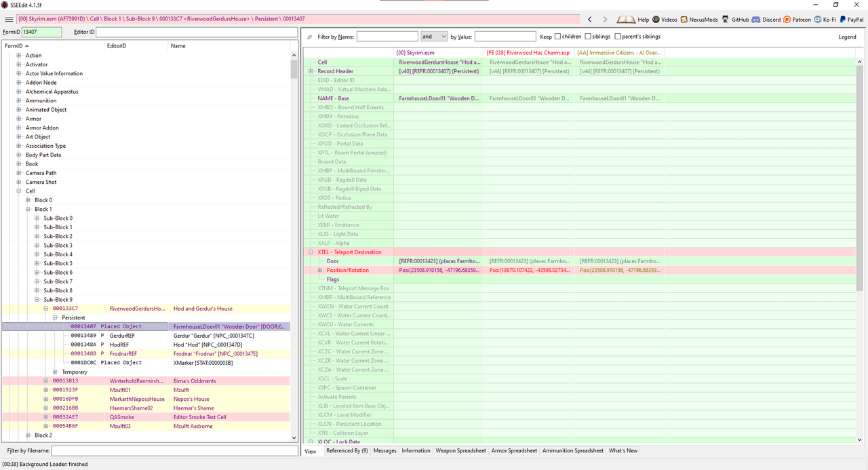Select the FrodnarREF tree row
This screenshot has width=868, height=470.
tap(146, 354)
